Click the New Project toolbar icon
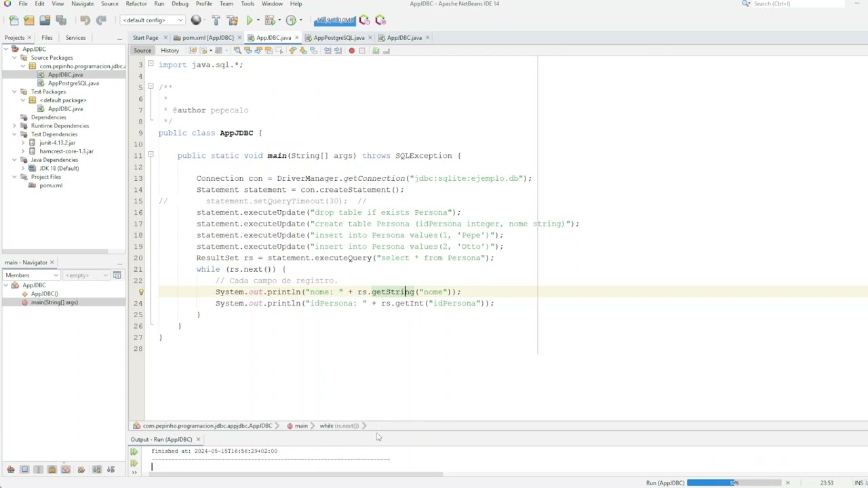This screenshot has width=868, height=488. 28,20
